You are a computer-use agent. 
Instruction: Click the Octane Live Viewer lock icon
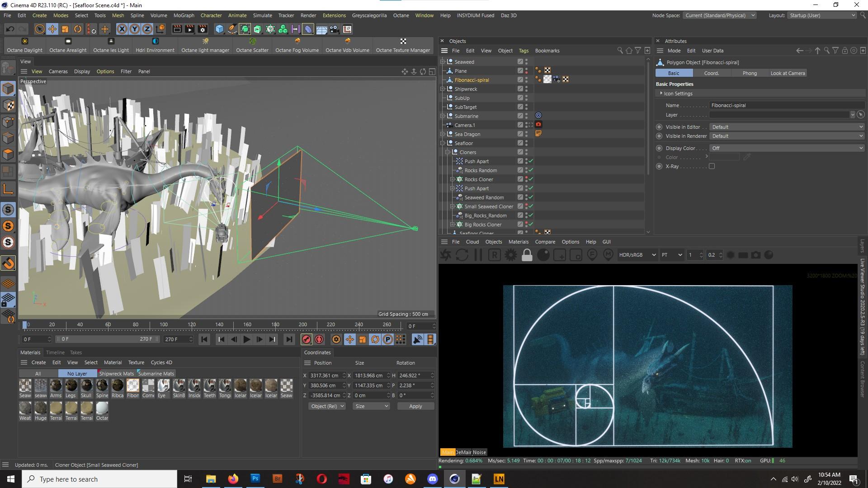tap(527, 255)
